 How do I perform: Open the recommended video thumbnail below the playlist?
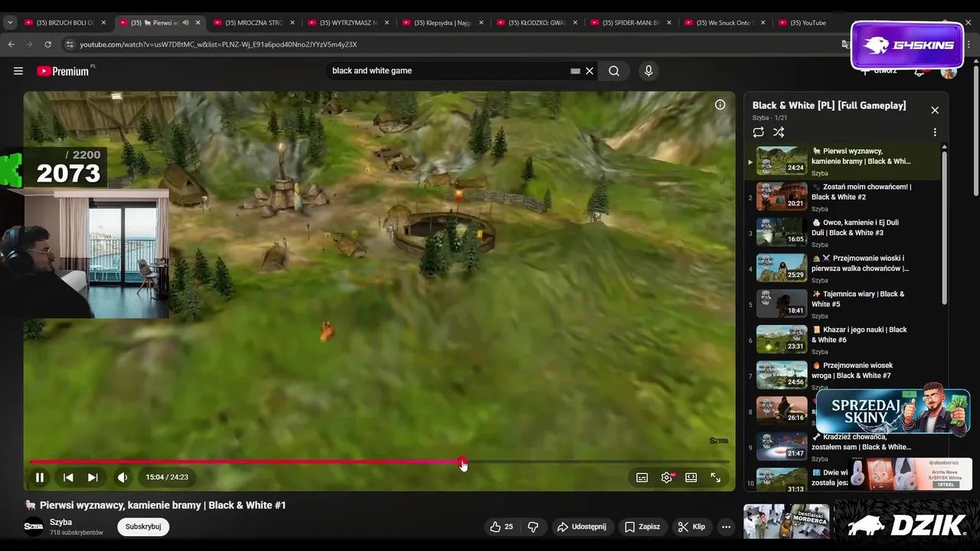tap(786, 521)
